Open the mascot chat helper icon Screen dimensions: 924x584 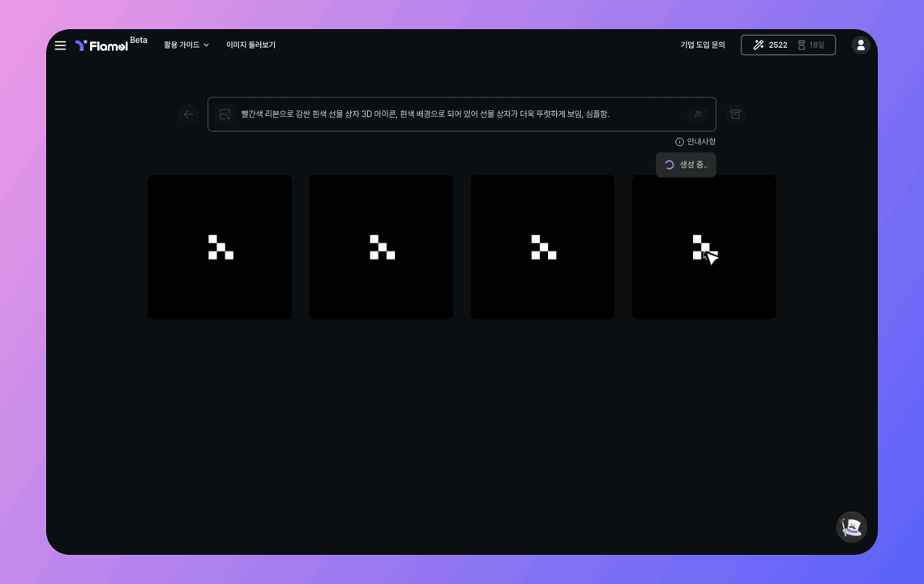tap(851, 527)
